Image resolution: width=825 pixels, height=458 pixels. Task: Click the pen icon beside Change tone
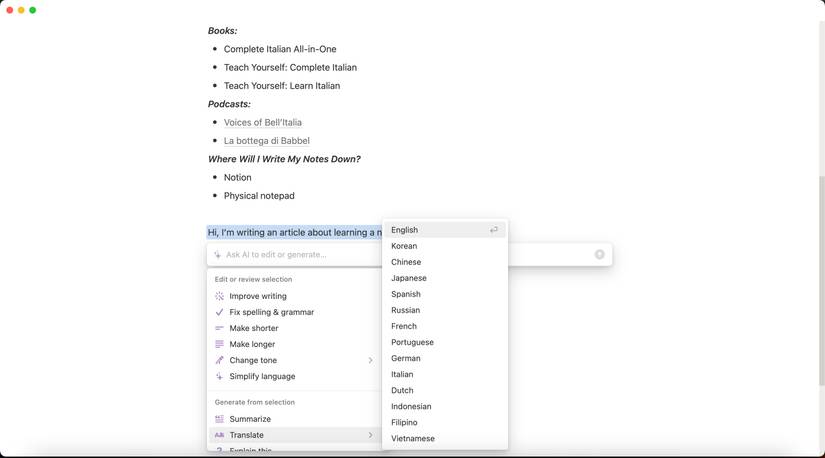point(219,360)
